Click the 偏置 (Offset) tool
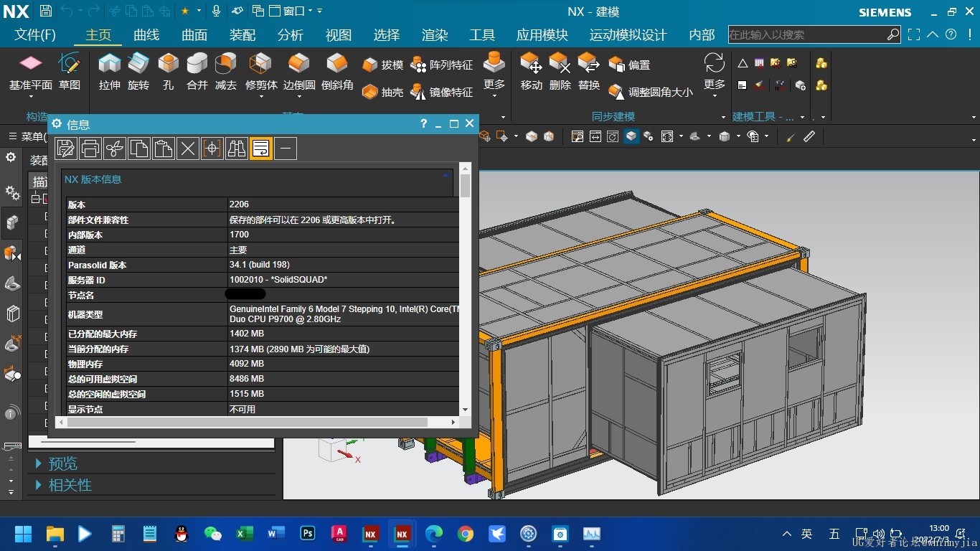980x551 pixels. 629,65
